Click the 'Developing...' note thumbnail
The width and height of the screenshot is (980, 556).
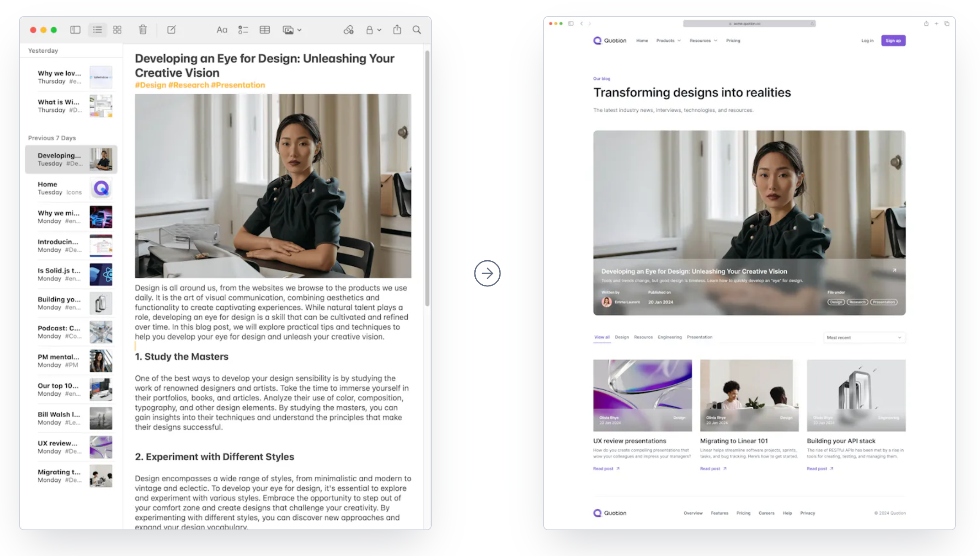click(x=103, y=158)
